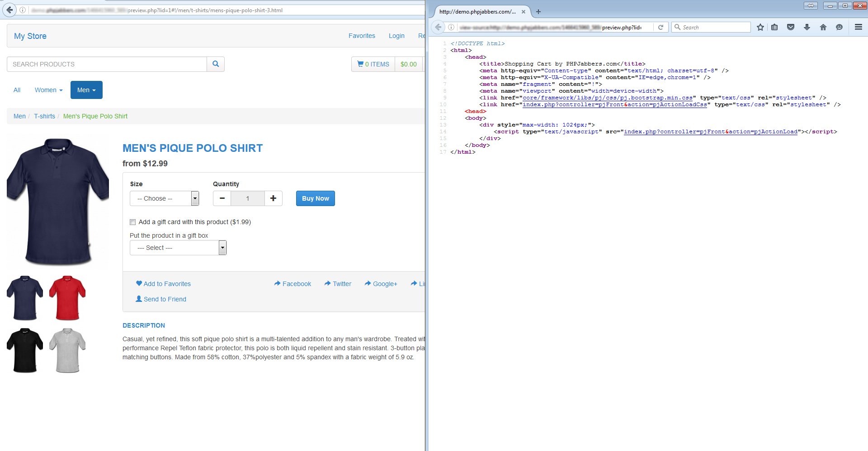Focus the Firefox Search box
Viewport: 868px width, 451px height.
click(x=711, y=27)
